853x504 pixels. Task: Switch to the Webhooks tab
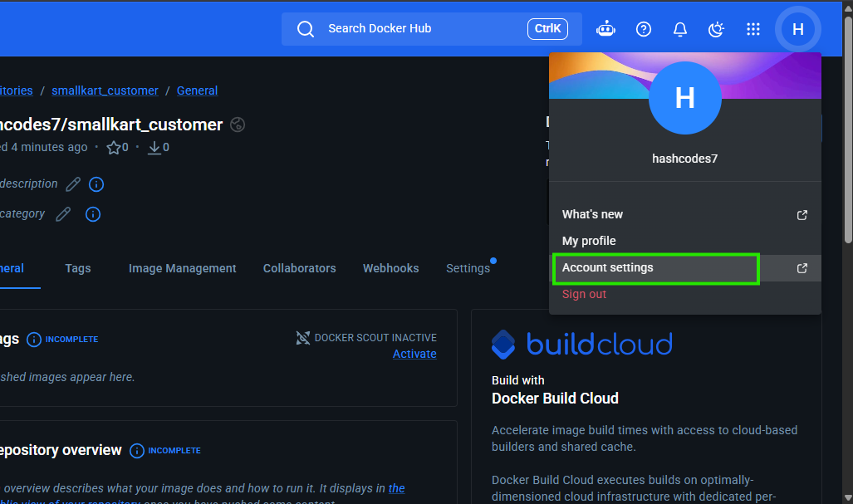[x=390, y=268]
